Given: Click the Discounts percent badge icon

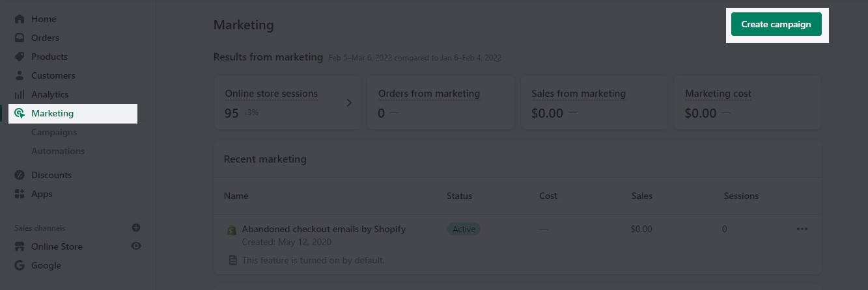Looking at the screenshot, I should (x=20, y=175).
